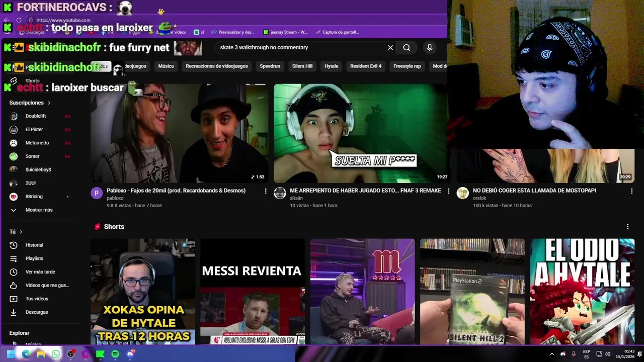The height and width of the screenshot is (362, 644).
Task: Open the Tú section chevron
Action: [x=21, y=232]
